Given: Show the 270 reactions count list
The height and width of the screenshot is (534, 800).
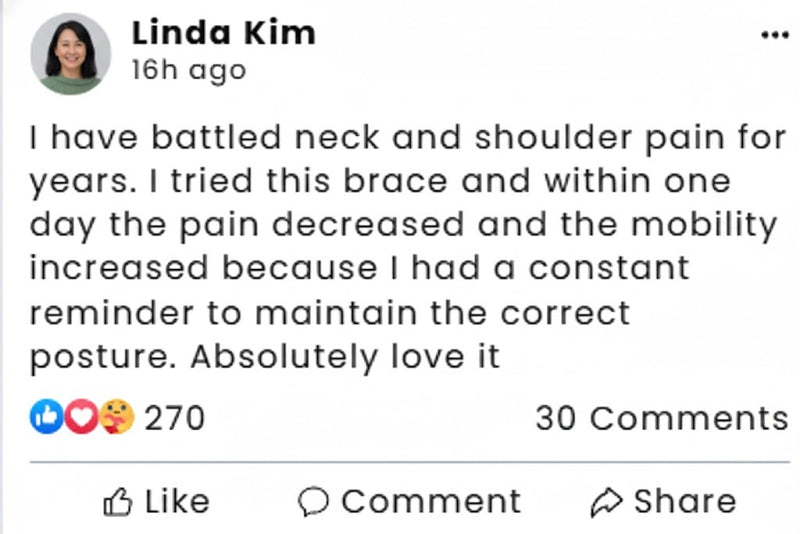Looking at the screenshot, I should point(175,418).
